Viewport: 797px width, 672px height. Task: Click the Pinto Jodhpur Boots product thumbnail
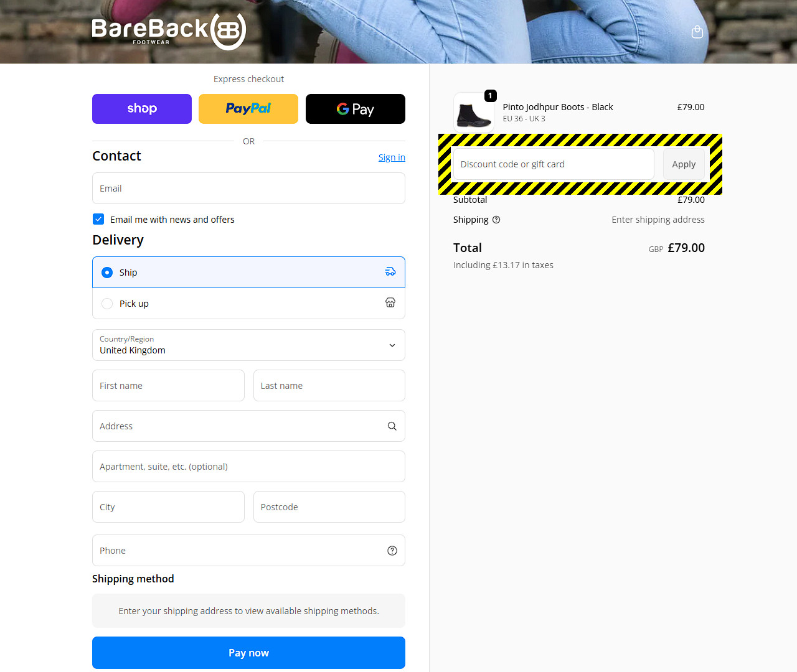(473, 113)
